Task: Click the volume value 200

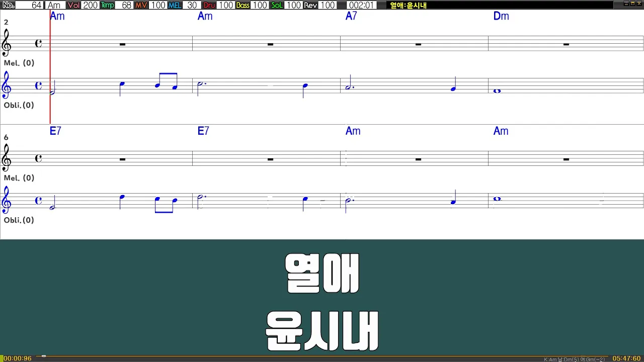Action: (90, 5)
